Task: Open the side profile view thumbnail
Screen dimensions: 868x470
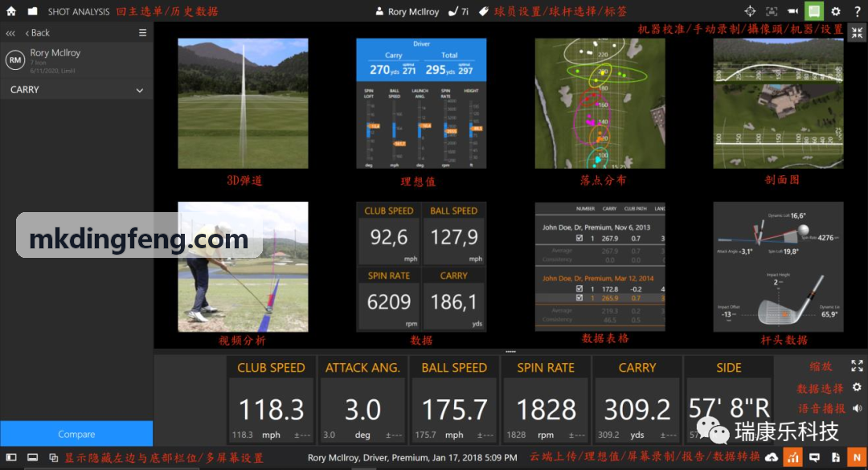Action: (778, 104)
